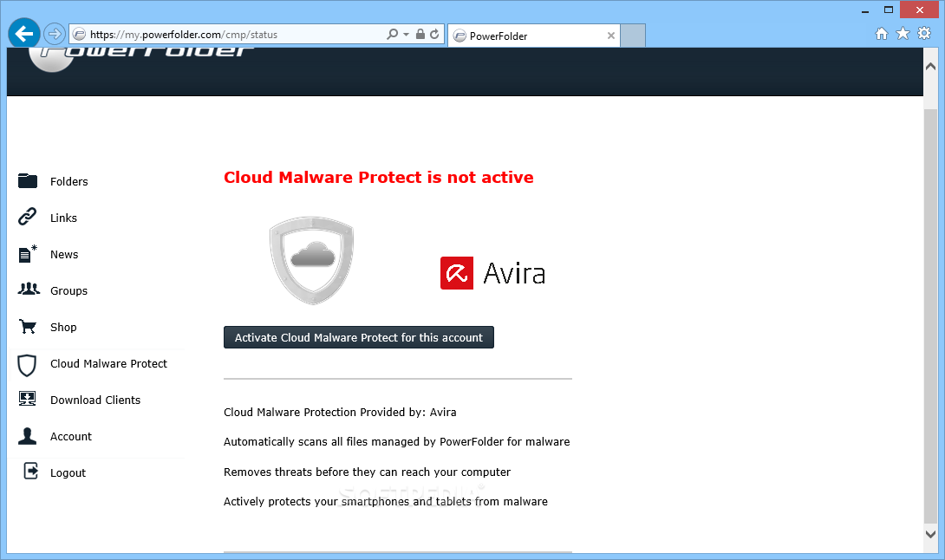
Task: Click the Logout link
Action: pyautogui.click(x=68, y=472)
